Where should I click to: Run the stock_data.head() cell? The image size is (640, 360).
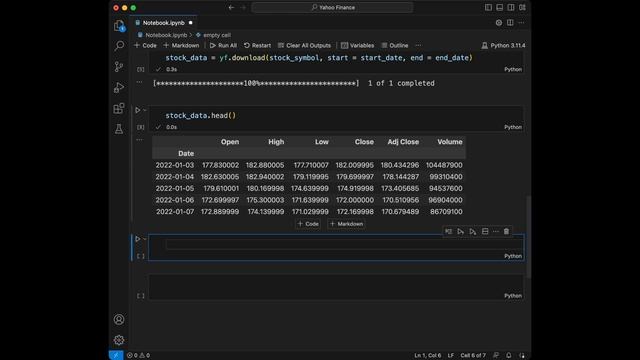point(138,110)
